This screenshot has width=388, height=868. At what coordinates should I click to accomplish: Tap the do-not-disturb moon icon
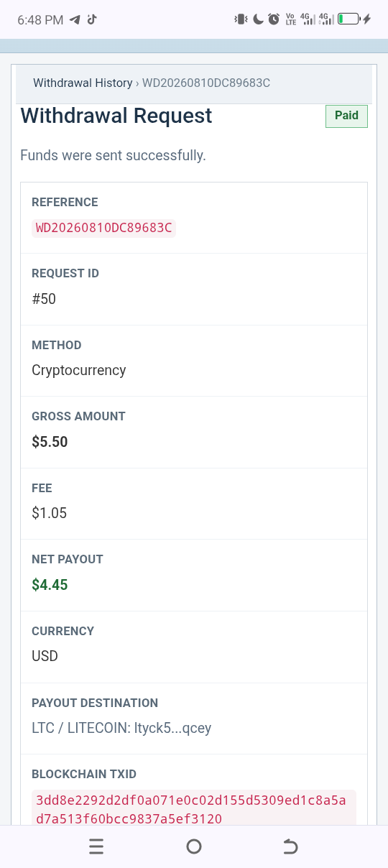click(259, 19)
